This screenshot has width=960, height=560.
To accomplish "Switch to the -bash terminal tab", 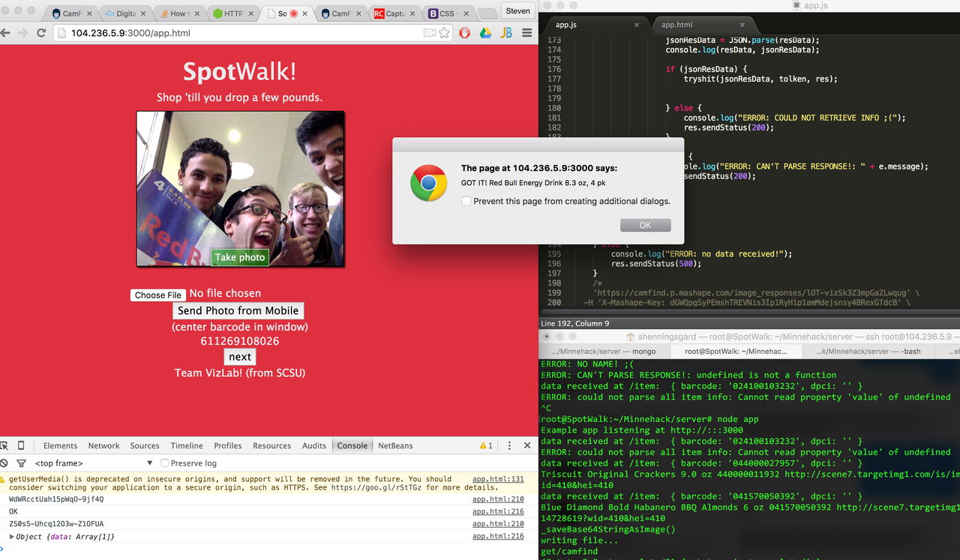I will pyautogui.click(x=870, y=351).
